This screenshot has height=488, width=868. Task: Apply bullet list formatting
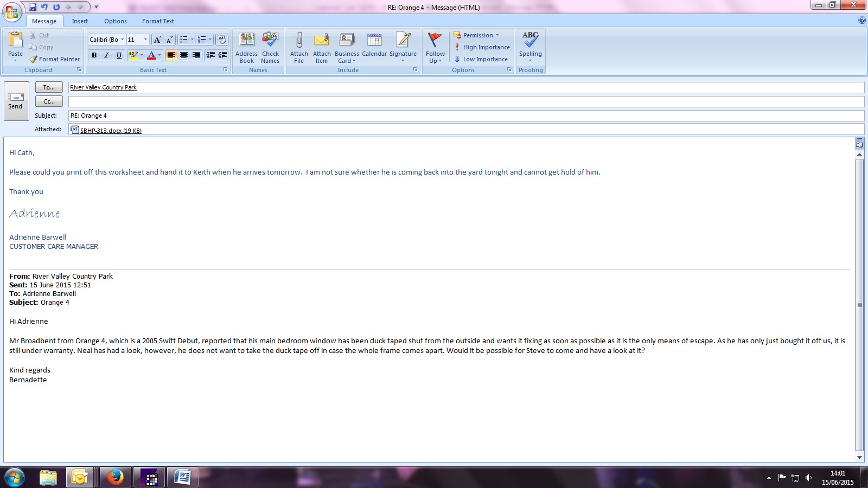[x=184, y=40]
